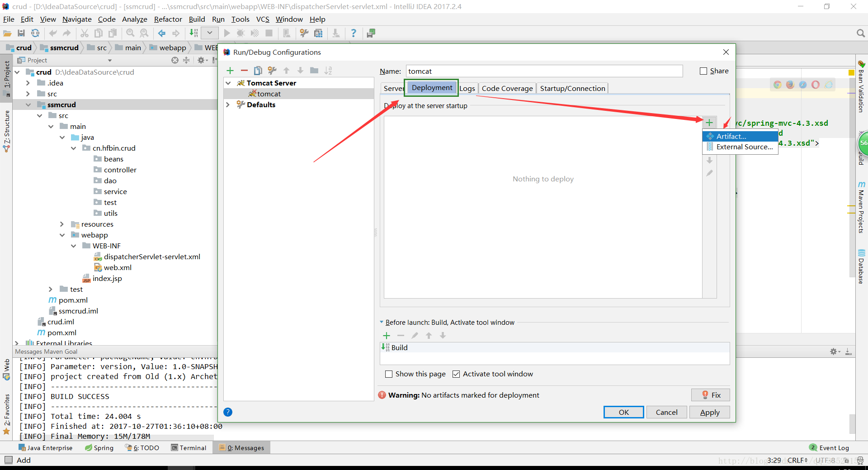Remove configuration with red minus icon
This screenshot has width=868, height=470.
(244, 71)
